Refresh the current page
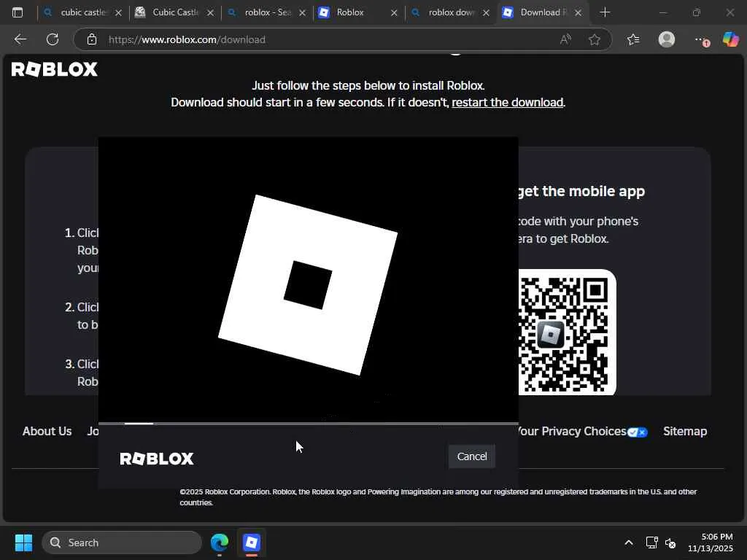This screenshot has width=747, height=560. click(53, 39)
